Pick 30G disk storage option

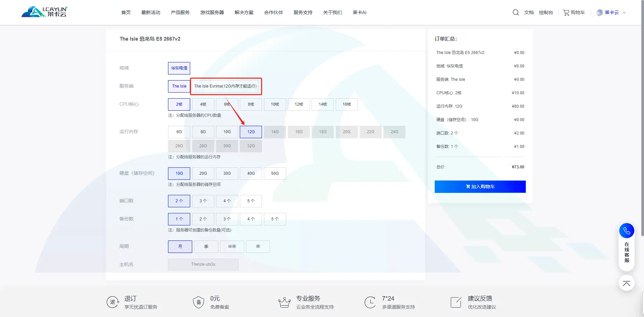(x=227, y=173)
